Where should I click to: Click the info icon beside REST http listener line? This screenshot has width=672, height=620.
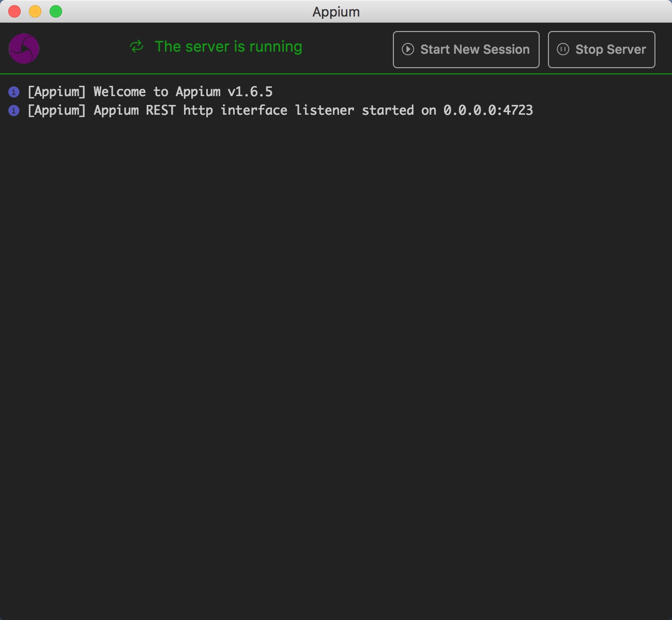tap(14, 111)
